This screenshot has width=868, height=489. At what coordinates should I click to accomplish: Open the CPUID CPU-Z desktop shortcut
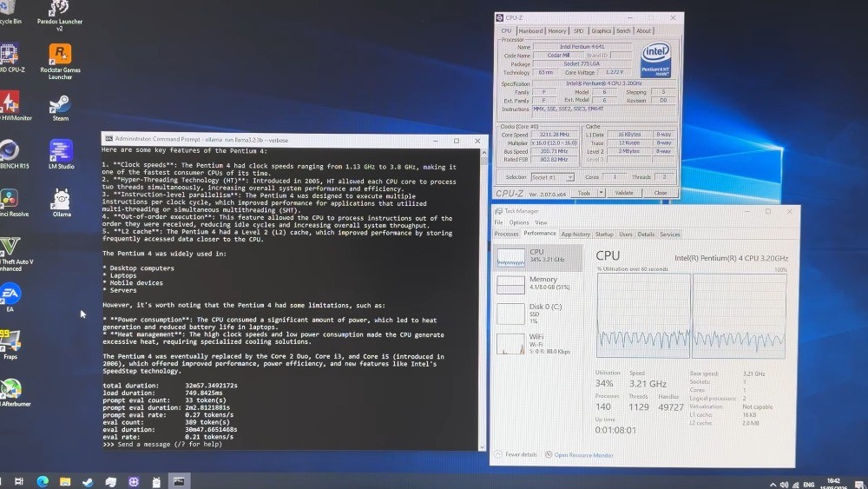[x=11, y=58]
